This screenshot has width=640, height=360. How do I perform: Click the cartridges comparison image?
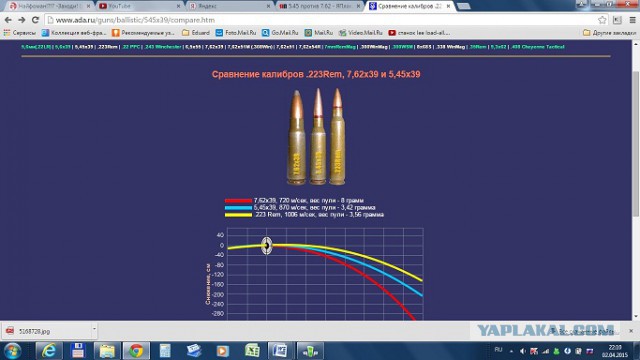pos(316,137)
